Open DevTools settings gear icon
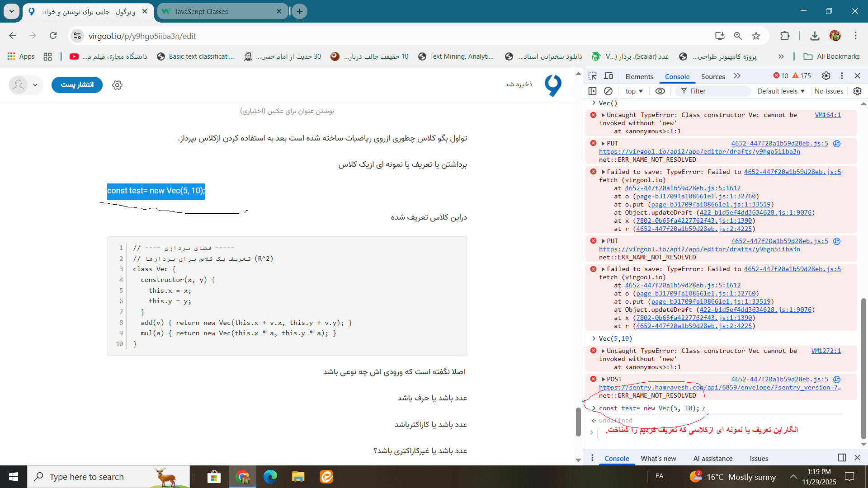The height and width of the screenshot is (488, 868). 826,76
